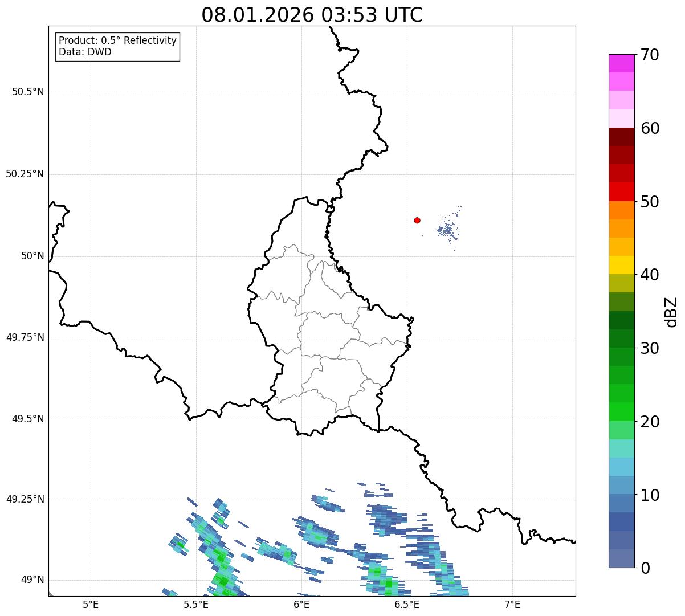Click the 60 tick label on colorbar
685x616 pixels.
pos(650,128)
